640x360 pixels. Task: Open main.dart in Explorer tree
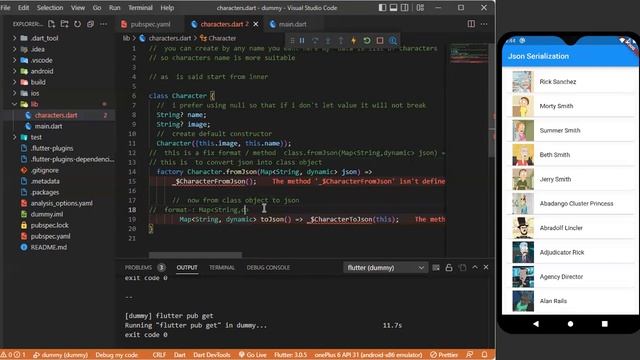(x=48, y=126)
